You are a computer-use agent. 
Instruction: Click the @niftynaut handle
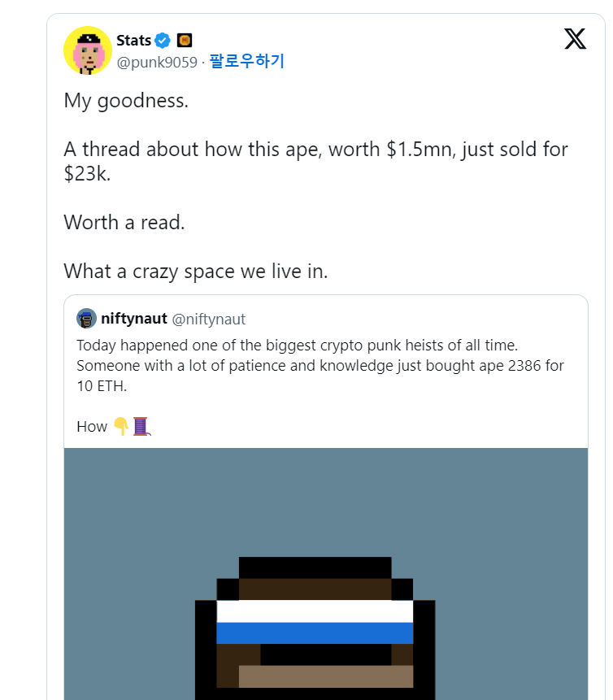tap(209, 319)
